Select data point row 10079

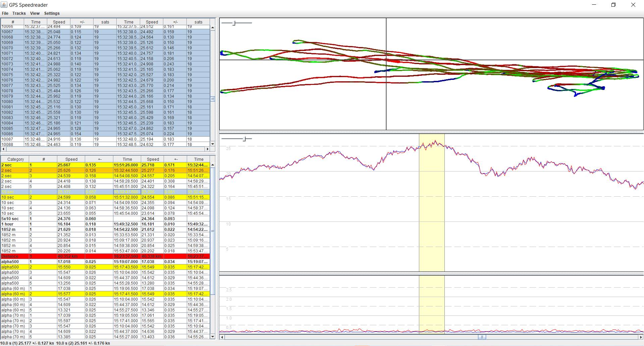coord(101,96)
